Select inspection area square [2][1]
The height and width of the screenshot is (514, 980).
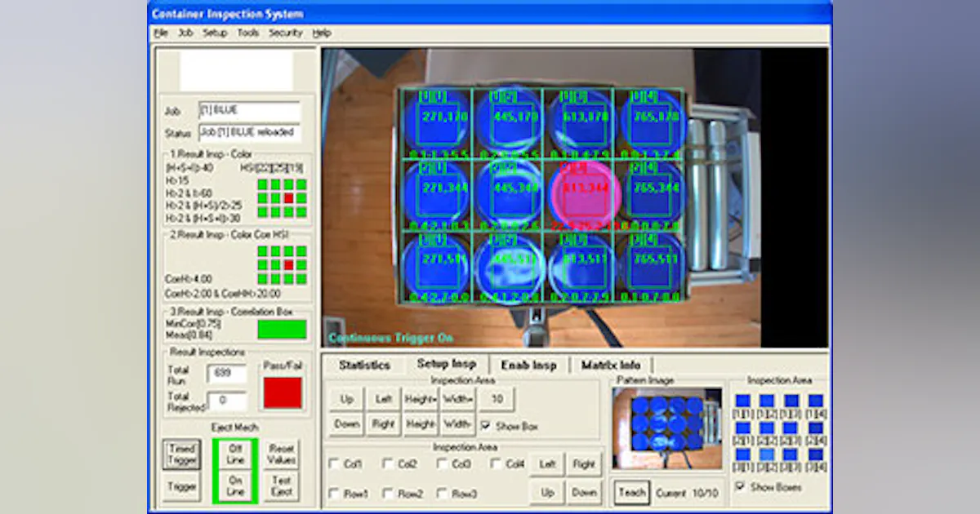coord(742,428)
